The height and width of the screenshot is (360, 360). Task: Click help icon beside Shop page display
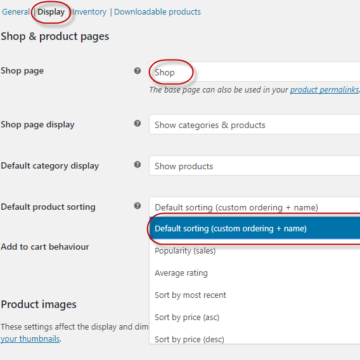click(137, 124)
